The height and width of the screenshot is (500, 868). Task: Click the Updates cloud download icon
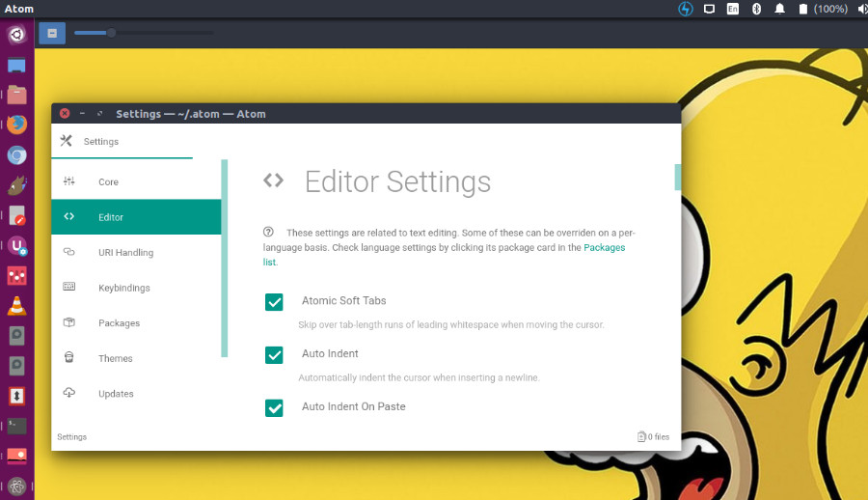point(69,393)
